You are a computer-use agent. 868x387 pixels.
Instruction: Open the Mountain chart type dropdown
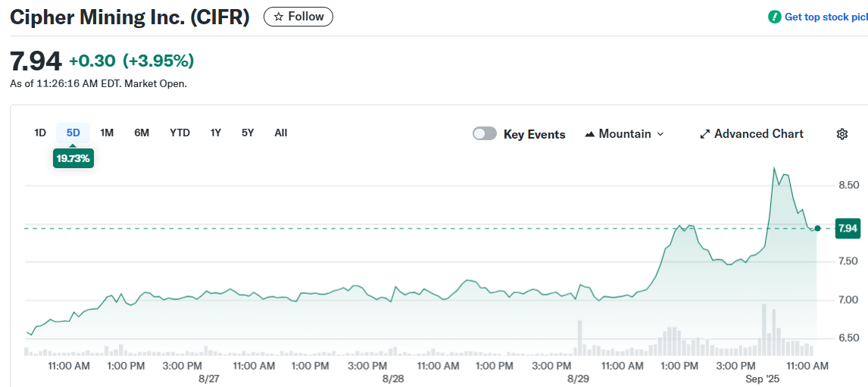tap(624, 134)
